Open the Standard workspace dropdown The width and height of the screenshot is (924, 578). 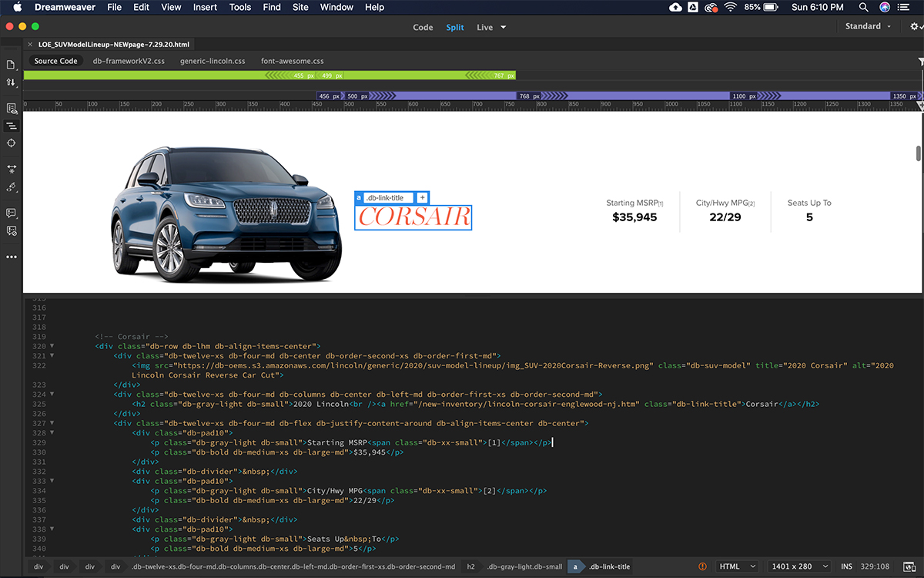pos(868,26)
